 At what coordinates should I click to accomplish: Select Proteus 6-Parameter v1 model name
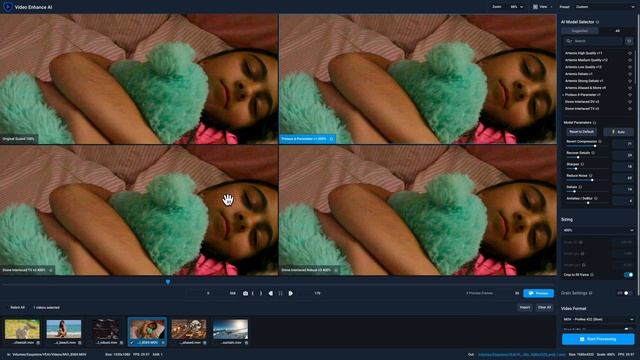coord(582,95)
